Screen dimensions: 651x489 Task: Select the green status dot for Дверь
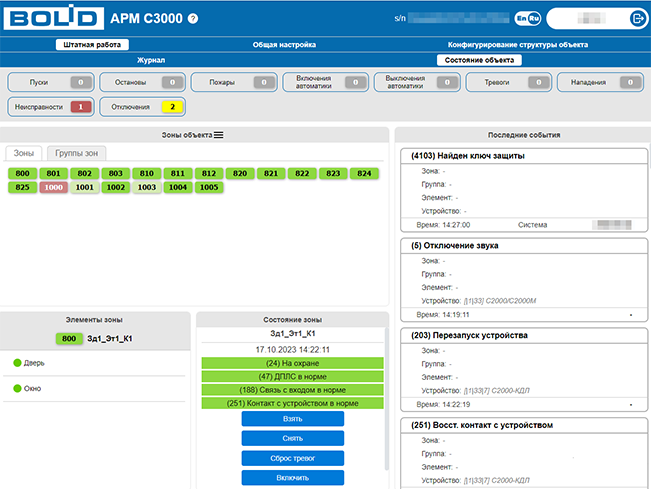click(17, 363)
